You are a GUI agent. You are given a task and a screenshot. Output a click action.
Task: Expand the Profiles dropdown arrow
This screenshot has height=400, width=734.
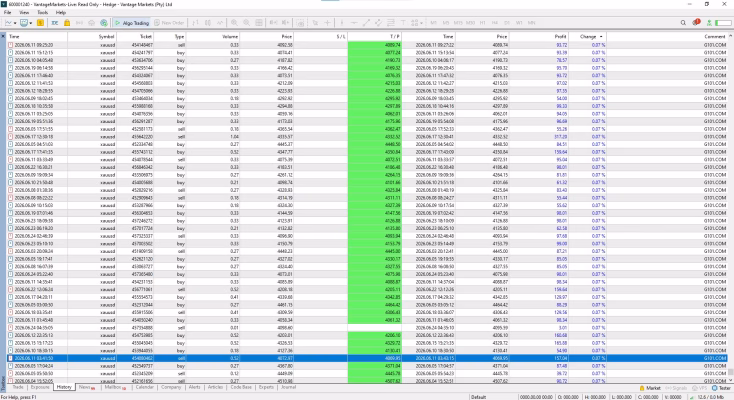point(30,23)
